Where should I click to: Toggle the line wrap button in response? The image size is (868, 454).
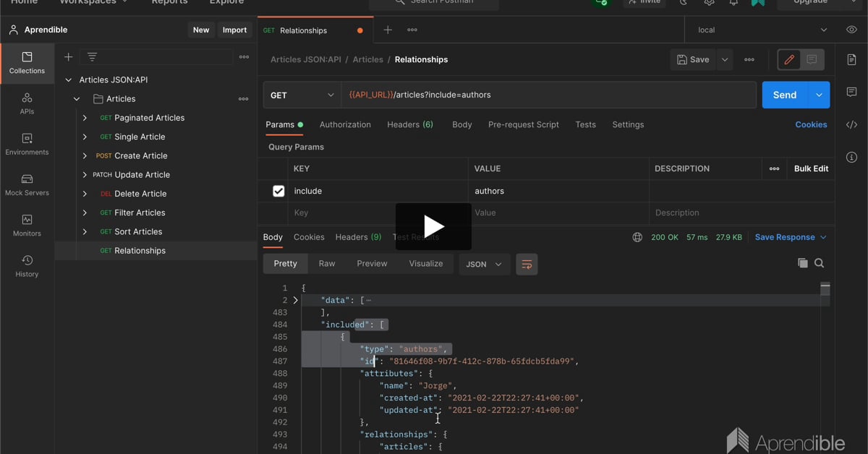(x=527, y=264)
